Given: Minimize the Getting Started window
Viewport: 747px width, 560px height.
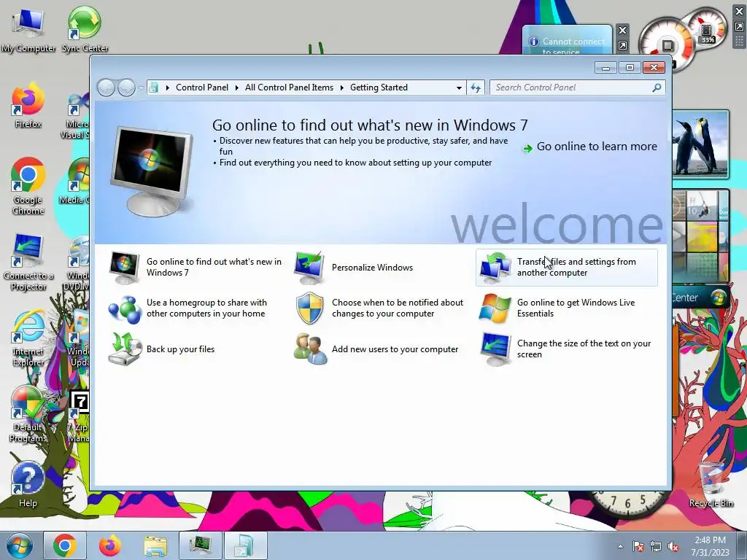Looking at the screenshot, I should pyautogui.click(x=605, y=68).
